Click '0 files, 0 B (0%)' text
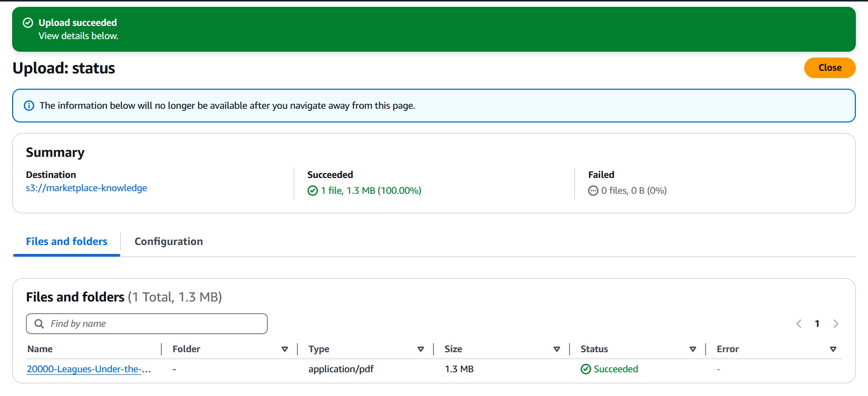Image resolution: width=868 pixels, height=396 pixels. click(x=634, y=191)
